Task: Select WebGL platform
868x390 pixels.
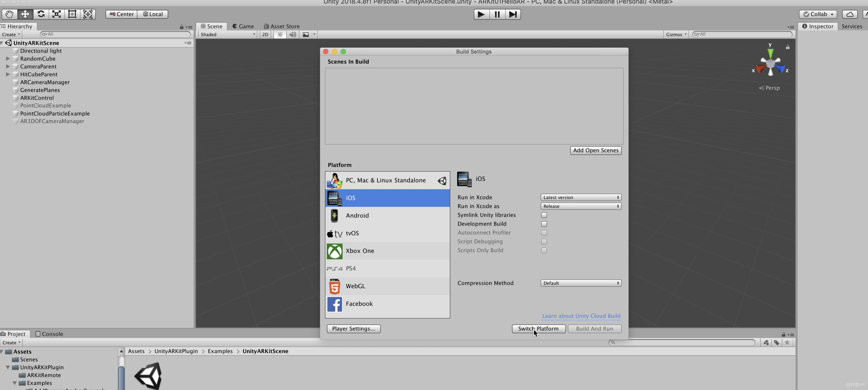Action: tap(387, 286)
